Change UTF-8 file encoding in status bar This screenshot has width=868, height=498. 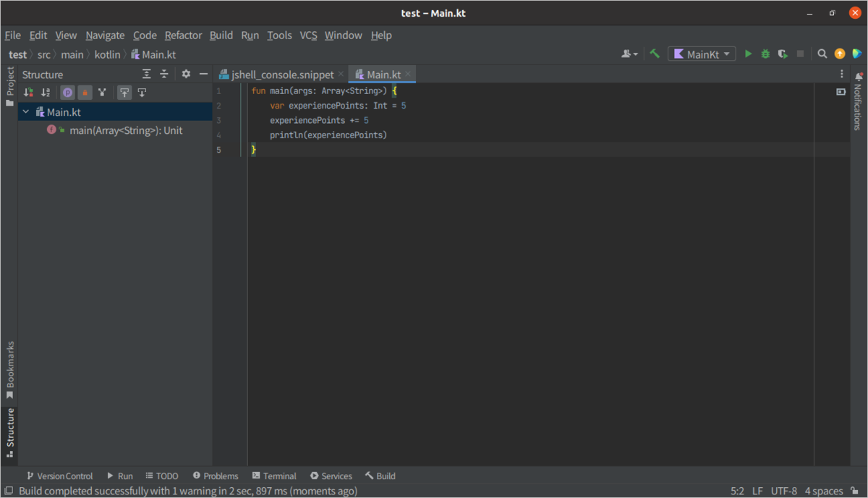[784, 491]
